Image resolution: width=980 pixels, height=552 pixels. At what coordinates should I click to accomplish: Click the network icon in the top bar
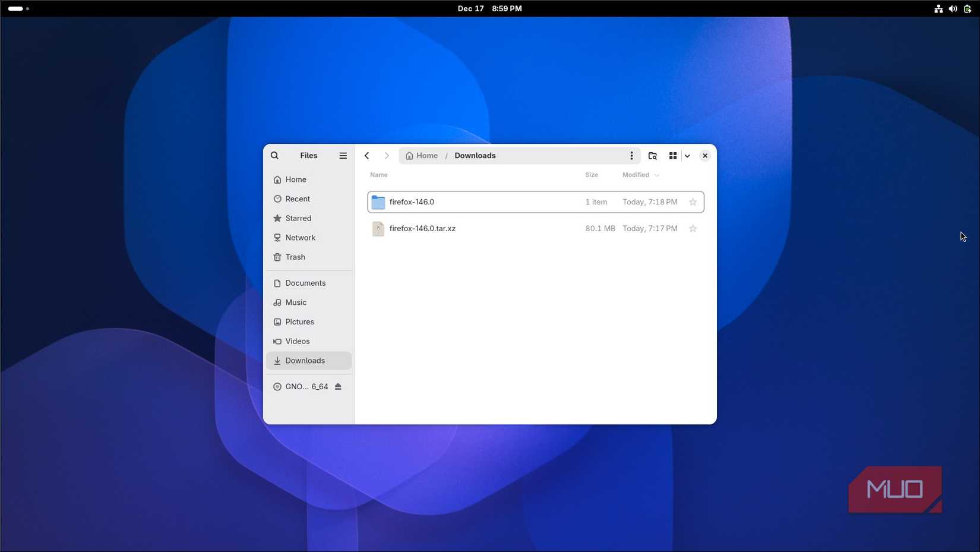point(938,8)
